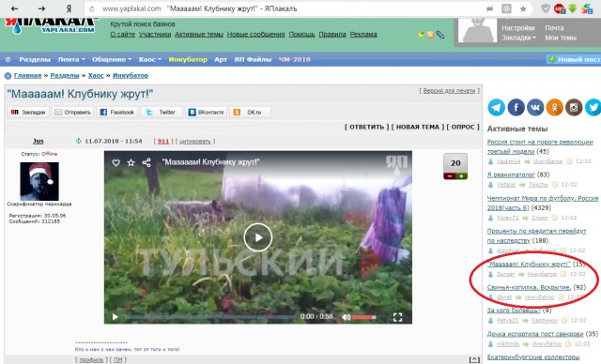Open Арт in the blue navbar
Image resolution: width=601 pixels, height=364 pixels.
[221, 59]
